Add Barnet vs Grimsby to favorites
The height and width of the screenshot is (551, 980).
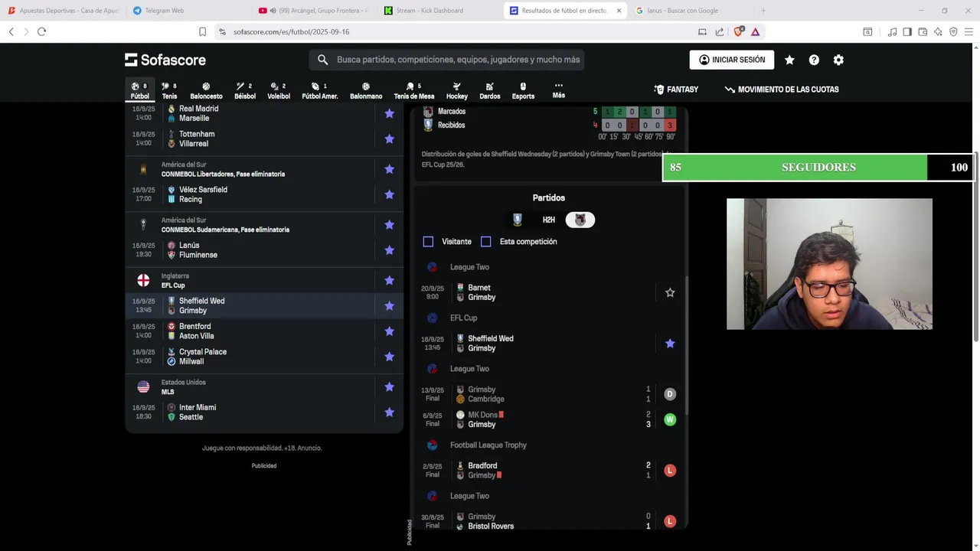click(x=670, y=292)
